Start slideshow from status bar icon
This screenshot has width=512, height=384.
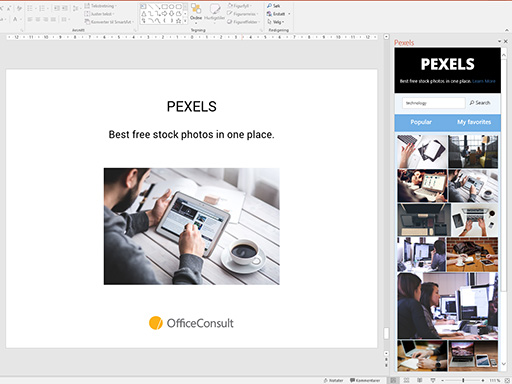click(433, 380)
